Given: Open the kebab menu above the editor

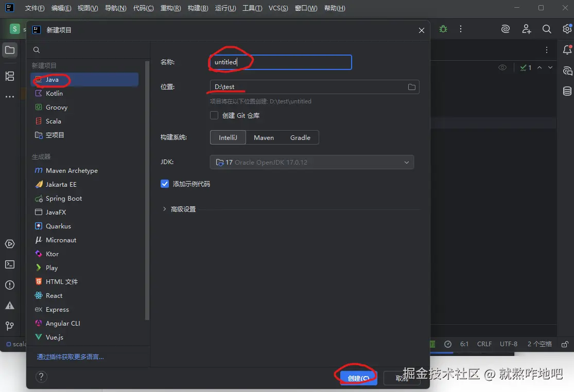Looking at the screenshot, I should point(547,49).
